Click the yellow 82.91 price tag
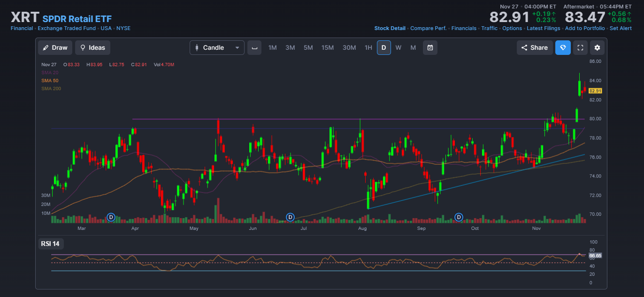Viewport: 644px width, 297px height. tap(595, 91)
